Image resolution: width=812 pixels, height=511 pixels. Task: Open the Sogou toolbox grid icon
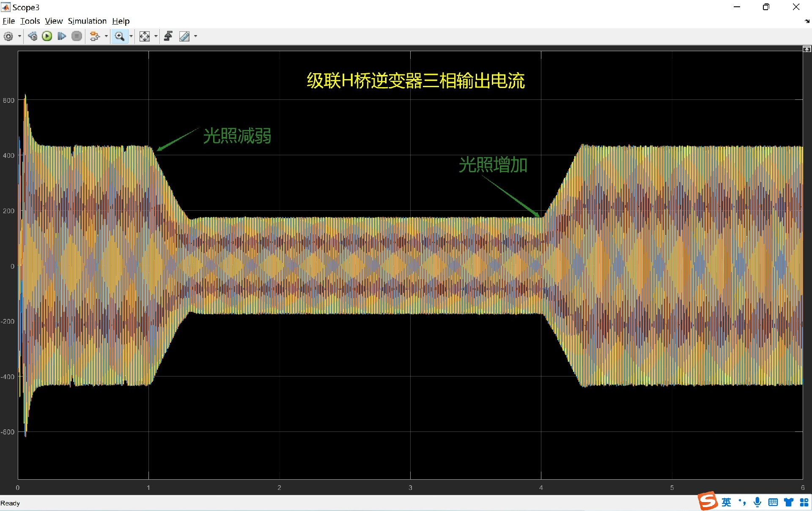[804, 502]
